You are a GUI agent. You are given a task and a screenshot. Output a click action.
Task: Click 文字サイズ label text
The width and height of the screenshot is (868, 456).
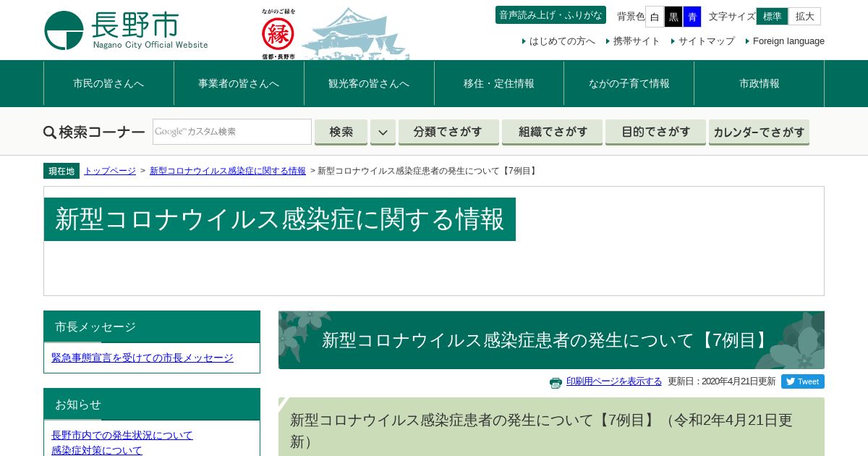(x=732, y=16)
